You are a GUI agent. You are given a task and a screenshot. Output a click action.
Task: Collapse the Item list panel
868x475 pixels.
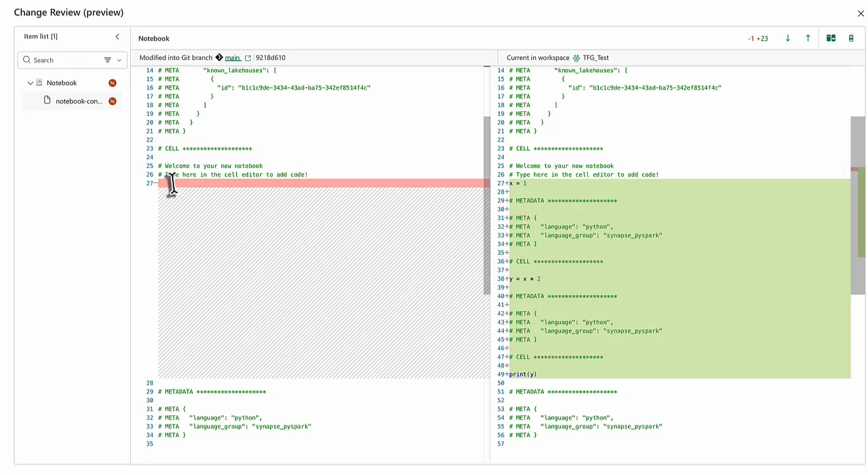[117, 36]
